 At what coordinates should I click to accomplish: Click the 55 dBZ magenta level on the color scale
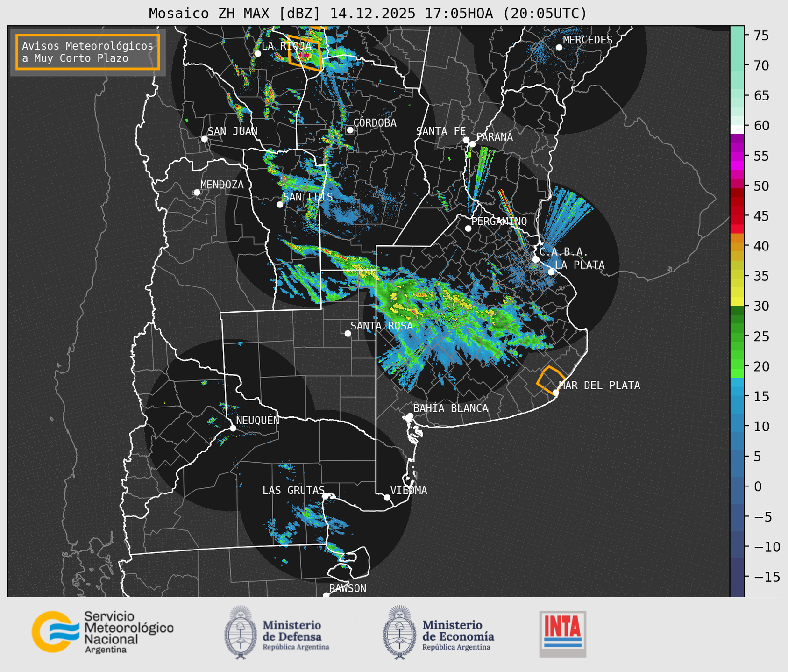(x=737, y=157)
